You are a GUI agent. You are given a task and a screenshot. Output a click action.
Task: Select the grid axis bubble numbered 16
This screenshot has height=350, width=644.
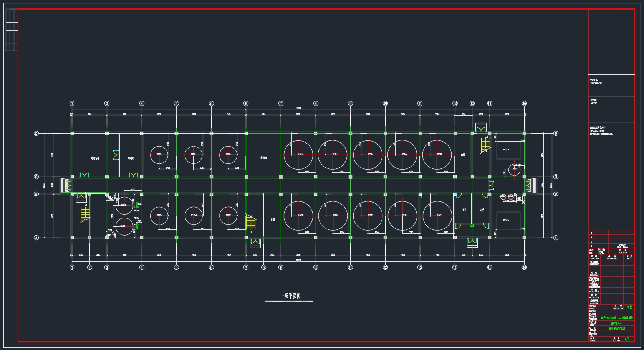524,267
